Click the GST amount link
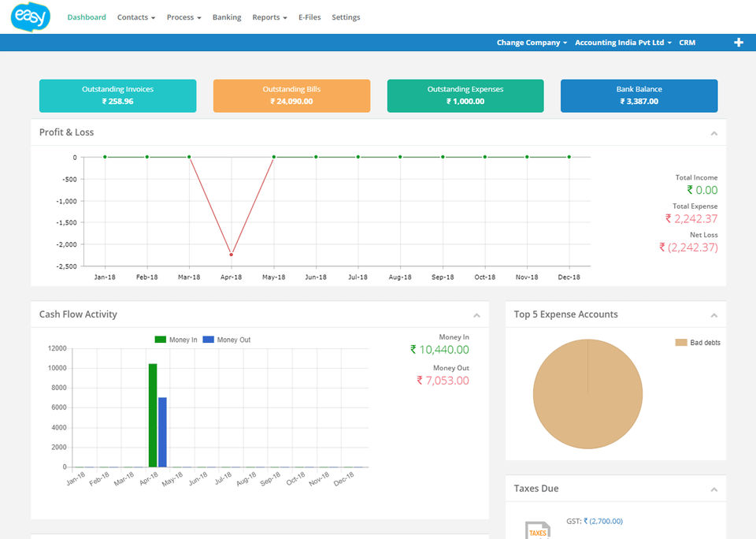 coord(603,521)
